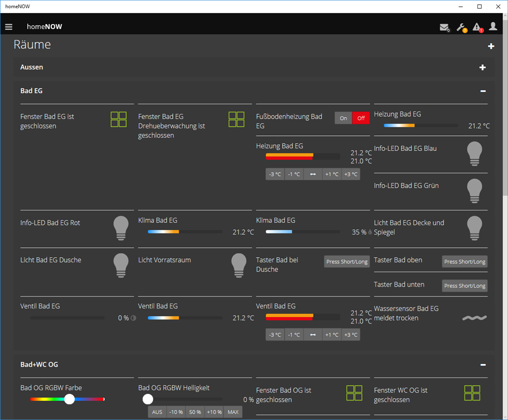Click the Bad OG RGBW Farbe slider handle

point(69,399)
